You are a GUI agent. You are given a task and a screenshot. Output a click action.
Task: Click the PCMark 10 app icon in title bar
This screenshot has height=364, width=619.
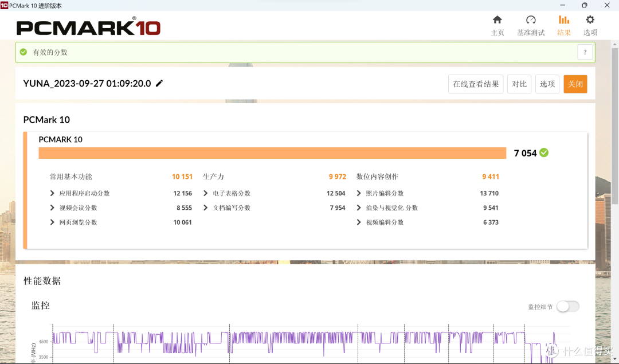coord(4,5)
